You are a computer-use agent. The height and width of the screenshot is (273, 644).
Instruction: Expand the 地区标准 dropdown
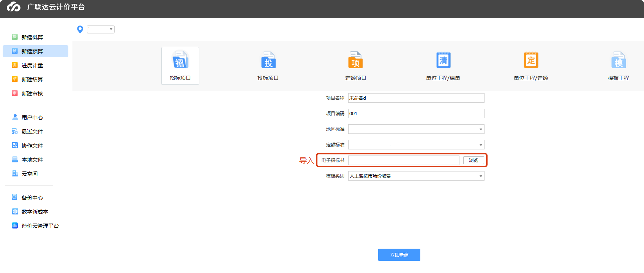416,129
